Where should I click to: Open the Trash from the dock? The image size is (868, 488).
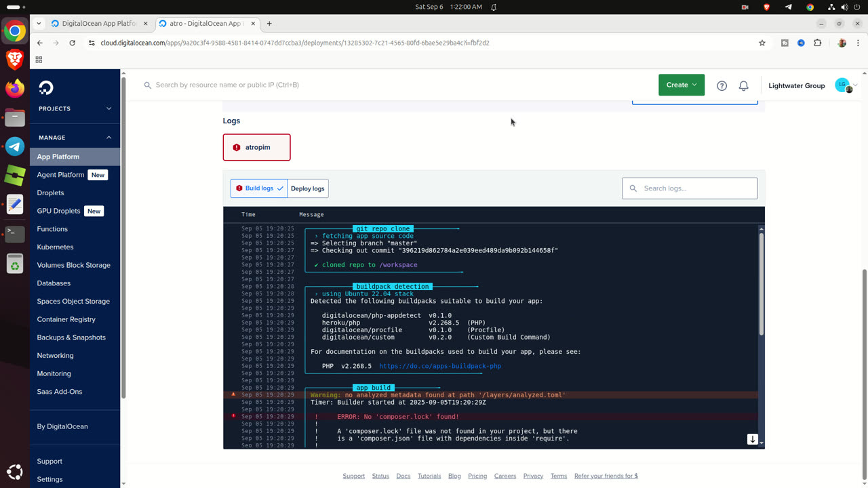coord(15,264)
